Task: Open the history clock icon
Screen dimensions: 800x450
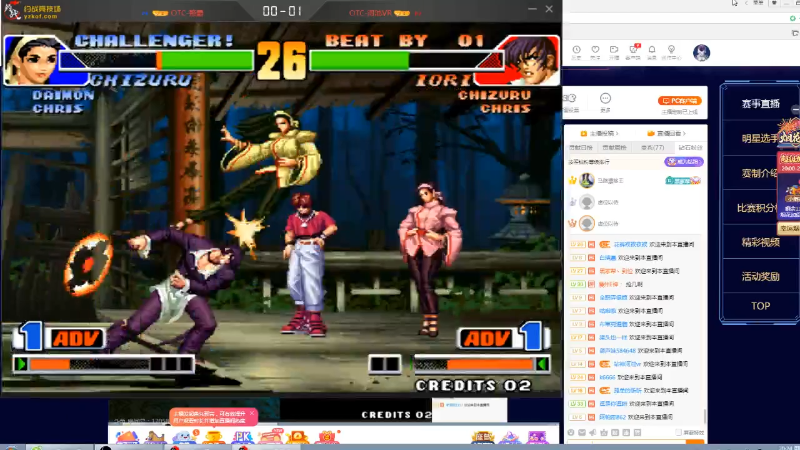Action: click(x=576, y=50)
